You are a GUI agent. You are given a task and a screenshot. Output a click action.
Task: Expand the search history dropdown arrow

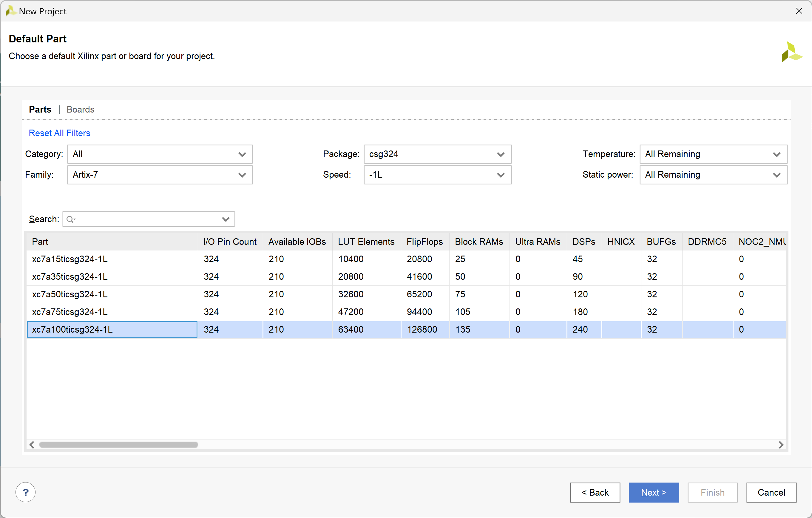[x=226, y=219]
